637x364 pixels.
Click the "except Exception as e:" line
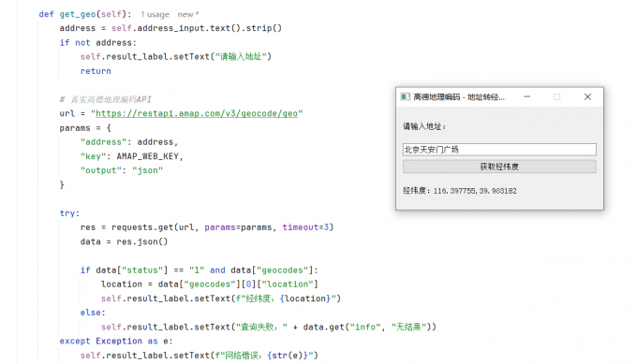(116, 341)
